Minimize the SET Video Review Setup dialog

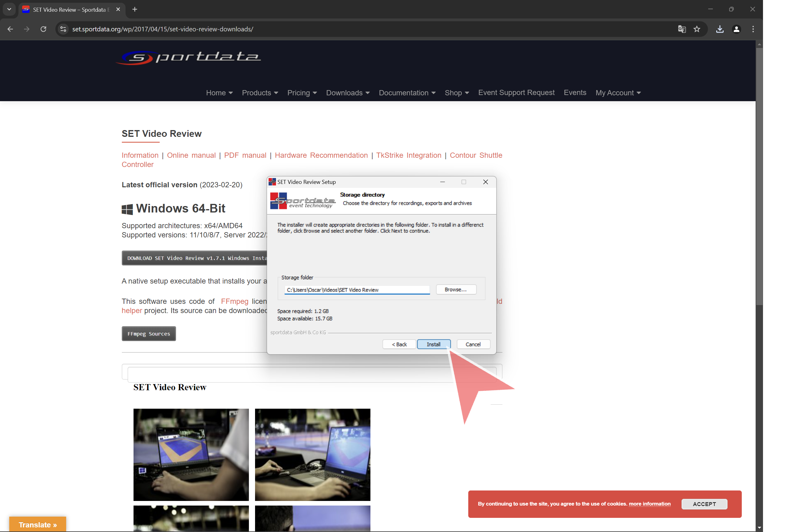[442, 182]
